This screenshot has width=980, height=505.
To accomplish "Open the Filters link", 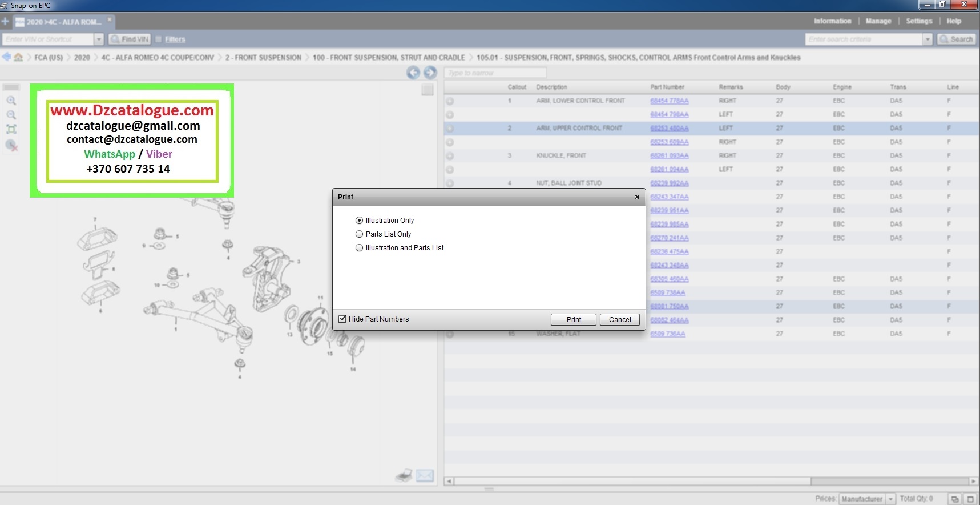I will 175,39.
